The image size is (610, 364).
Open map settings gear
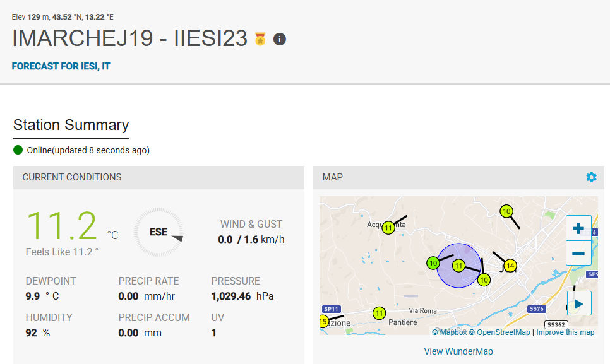tap(591, 177)
